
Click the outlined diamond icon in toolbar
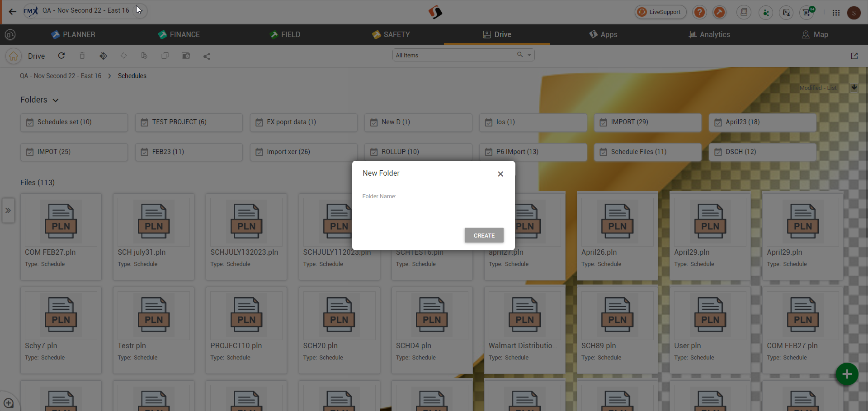(123, 56)
